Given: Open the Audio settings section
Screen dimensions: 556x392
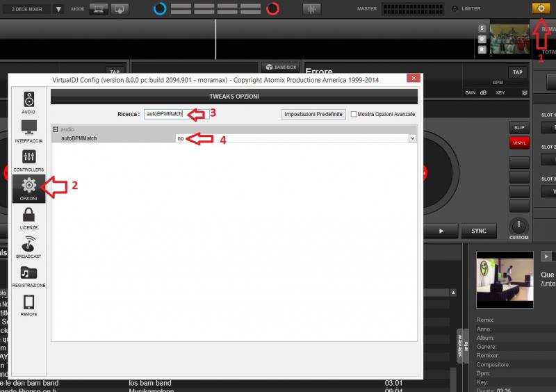Looking at the screenshot, I should (28, 103).
